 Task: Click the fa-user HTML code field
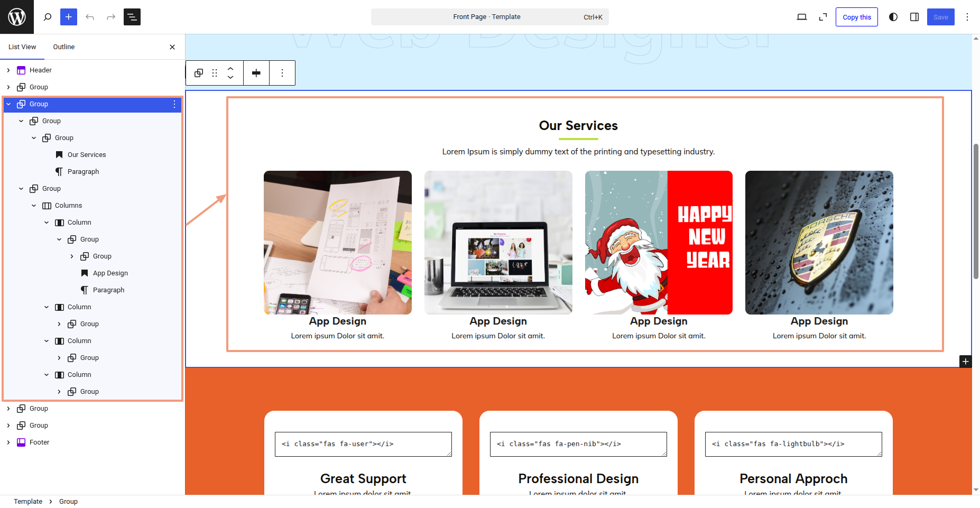pos(363,444)
